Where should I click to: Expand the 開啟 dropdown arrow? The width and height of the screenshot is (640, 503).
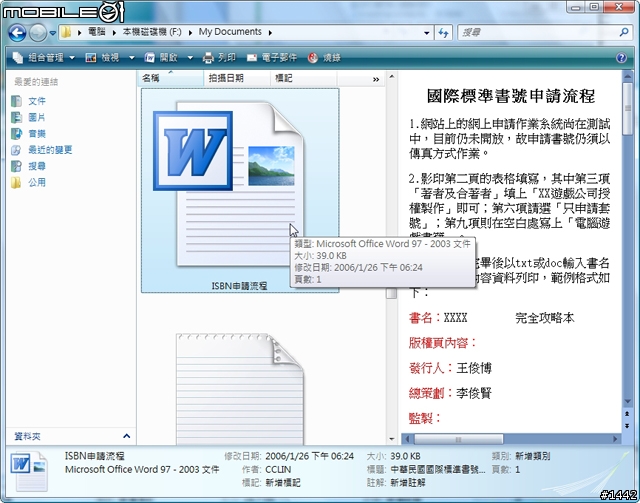190,58
